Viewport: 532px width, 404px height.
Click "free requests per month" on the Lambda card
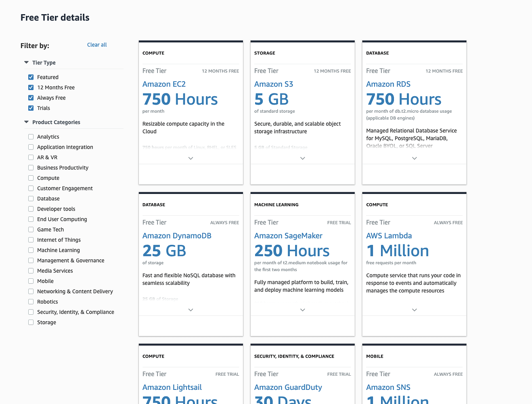[391, 263]
